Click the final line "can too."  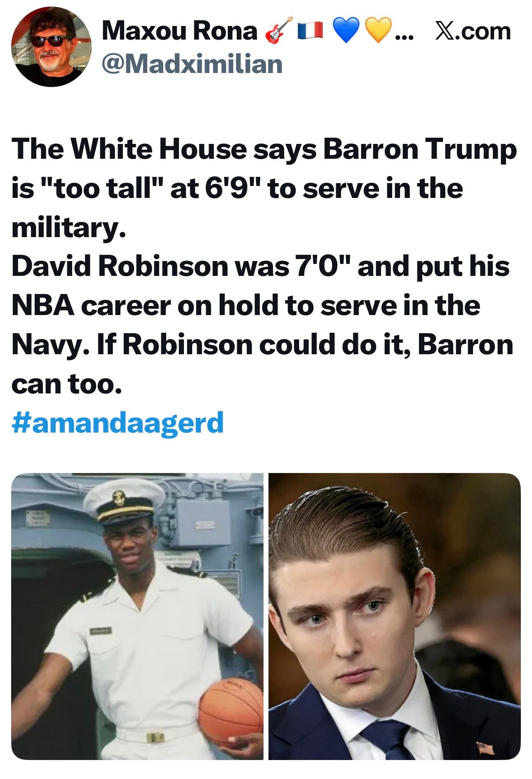pyautogui.click(x=67, y=384)
